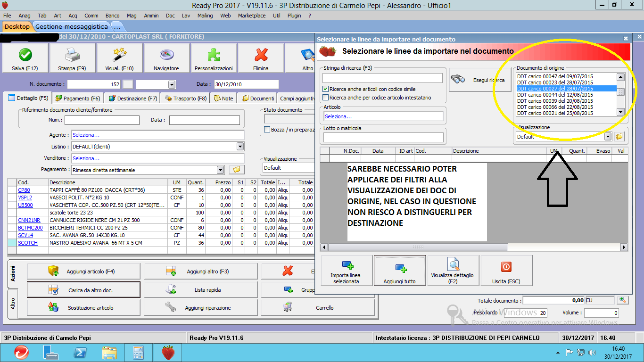644x362 pixels.
Task: Open Lista rapida button
Action: coord(201,290)
